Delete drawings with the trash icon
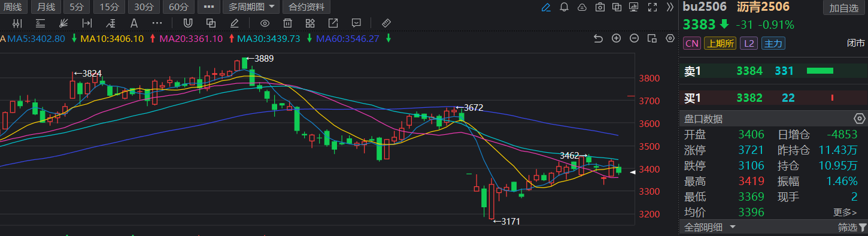The image size is (868, 236). (x=288, y=23)
